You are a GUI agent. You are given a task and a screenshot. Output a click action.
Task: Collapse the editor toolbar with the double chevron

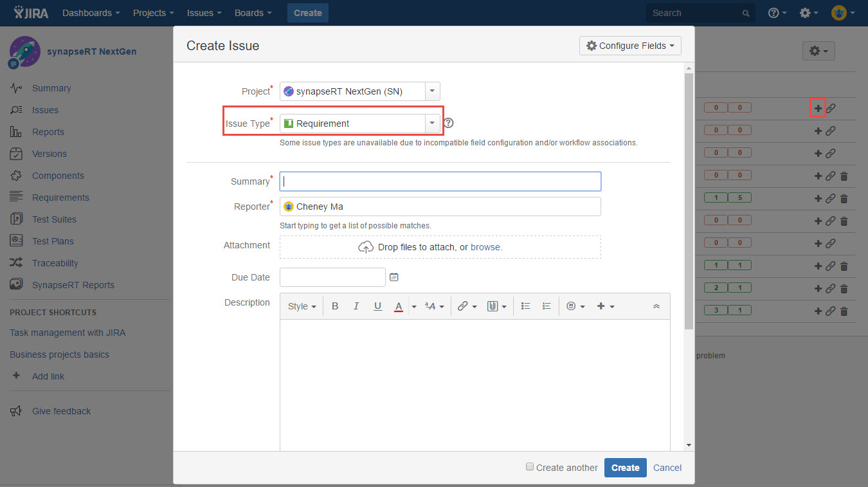pos(656,306)
